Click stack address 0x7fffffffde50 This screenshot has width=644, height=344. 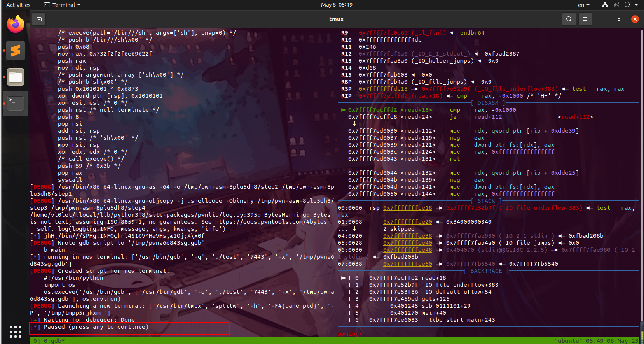[x=407, y=264]
